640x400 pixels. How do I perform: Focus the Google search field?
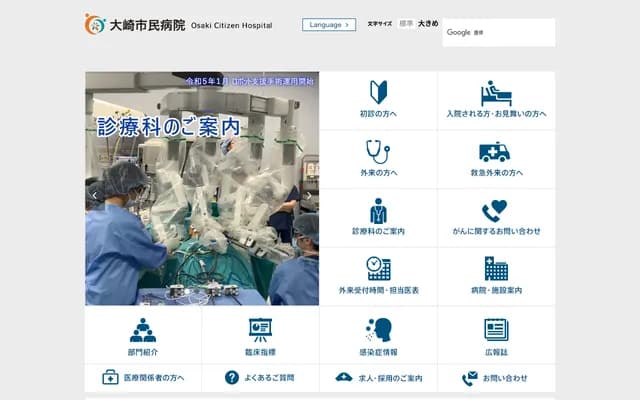click(x=498, y=32)
